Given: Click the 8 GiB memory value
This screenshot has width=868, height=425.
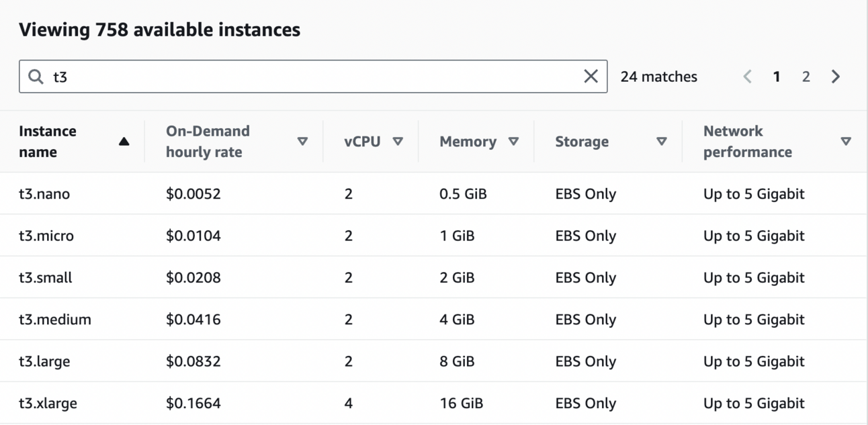Looking at the screenshot, I should click(458, 361).
